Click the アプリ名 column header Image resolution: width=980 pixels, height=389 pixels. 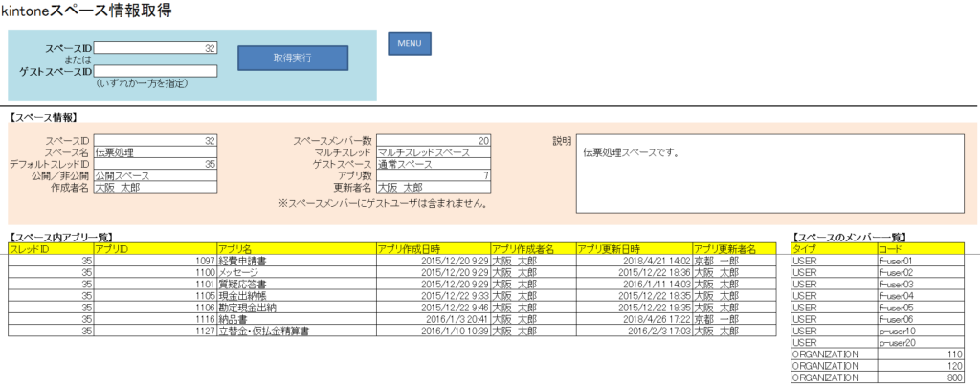(x=297, y=249)
